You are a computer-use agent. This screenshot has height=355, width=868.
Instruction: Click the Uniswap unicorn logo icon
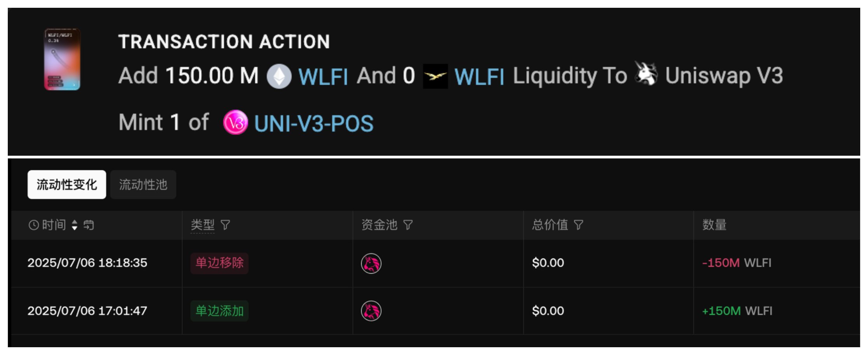coord(646,74)
